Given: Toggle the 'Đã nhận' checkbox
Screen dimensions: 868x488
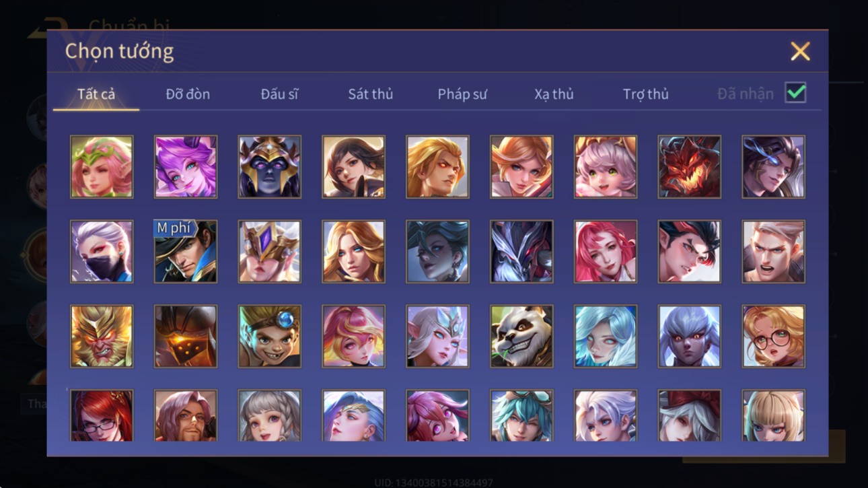Looking at the screenshot, I should (x=795, y=93).
